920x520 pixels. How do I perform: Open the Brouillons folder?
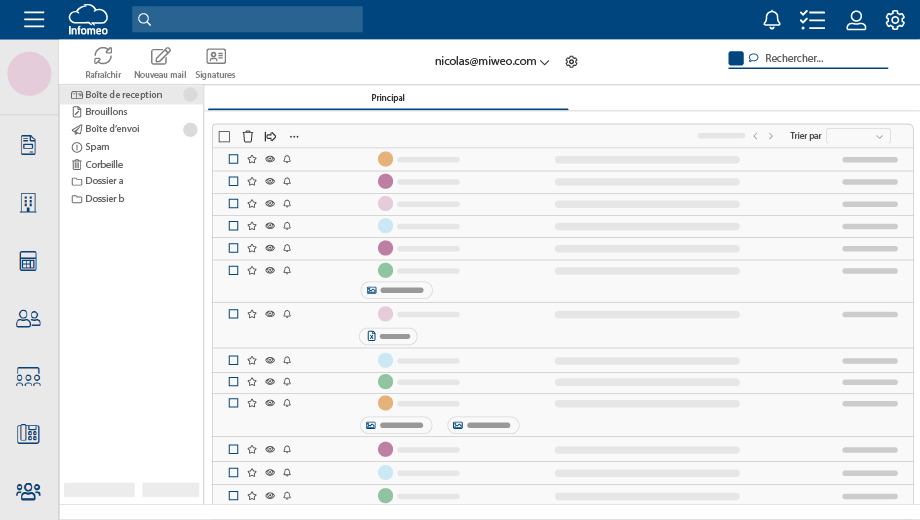[106, 112]
